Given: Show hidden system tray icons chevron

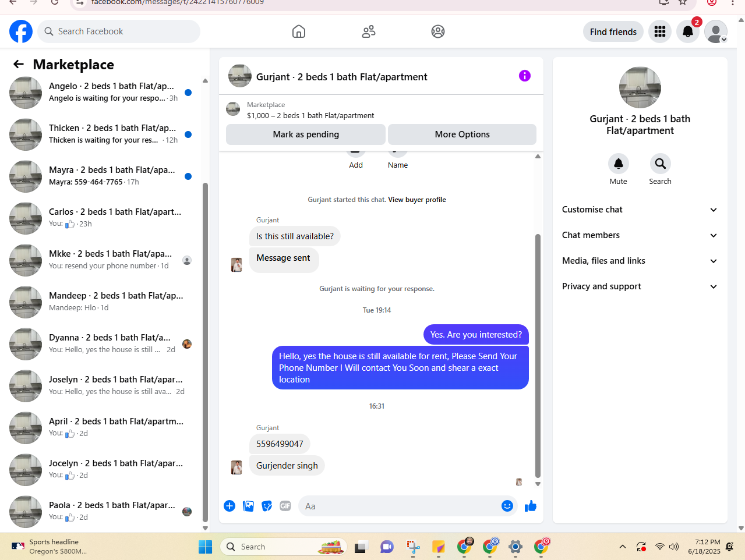Looking at the screenshot, I should click(623, 547).
